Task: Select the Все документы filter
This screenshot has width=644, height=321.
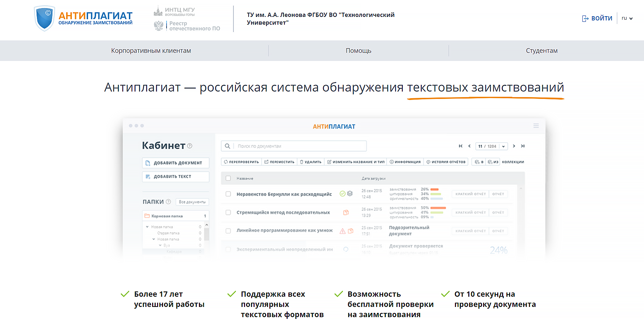Action: pyautogui.click(x=192, y=202)
